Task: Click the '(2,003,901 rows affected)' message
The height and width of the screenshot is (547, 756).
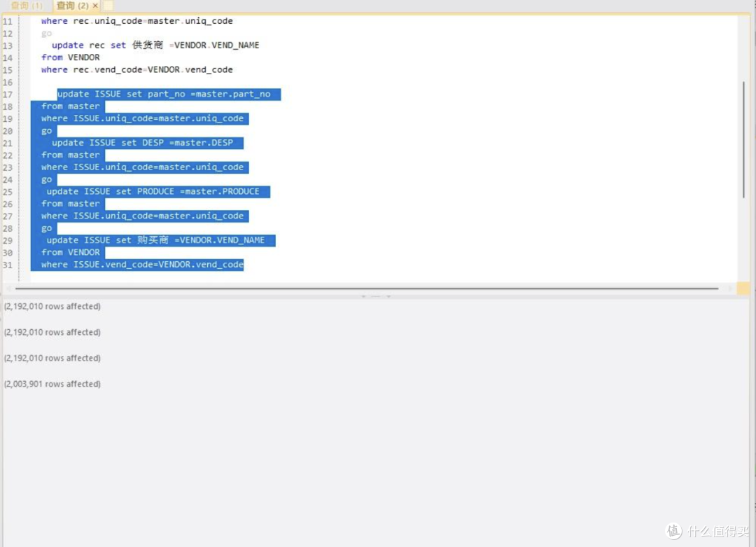Action: (x=52, y=384)
